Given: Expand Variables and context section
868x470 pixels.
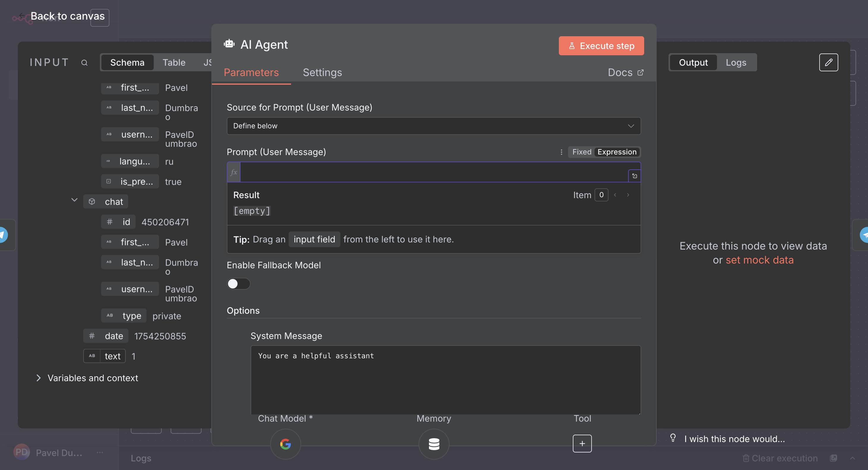Looking at the screenshot, I should 38,378.
